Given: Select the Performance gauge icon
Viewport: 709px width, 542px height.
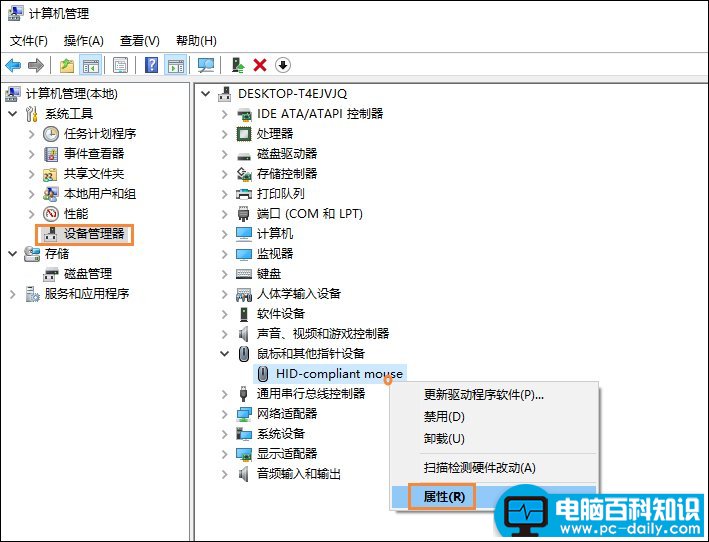Looking at the screenshot, I should [x=51, y=214].
